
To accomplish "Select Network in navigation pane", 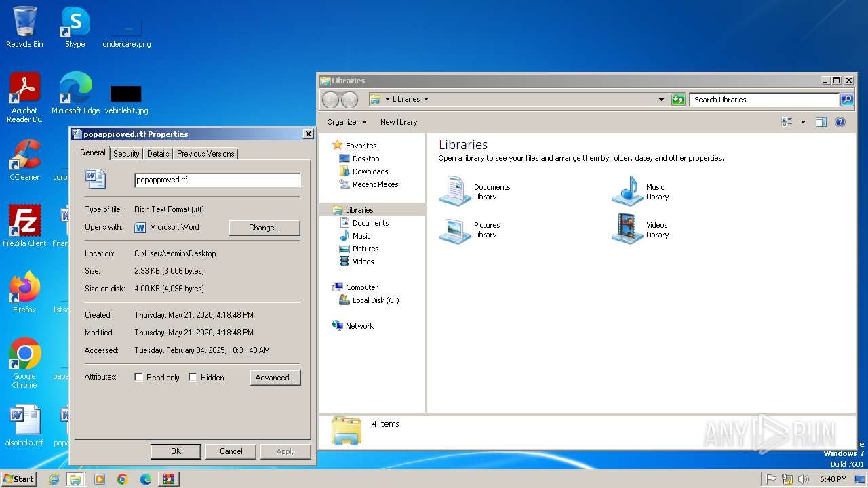I will pyautogui.click(x=359, y=326).
